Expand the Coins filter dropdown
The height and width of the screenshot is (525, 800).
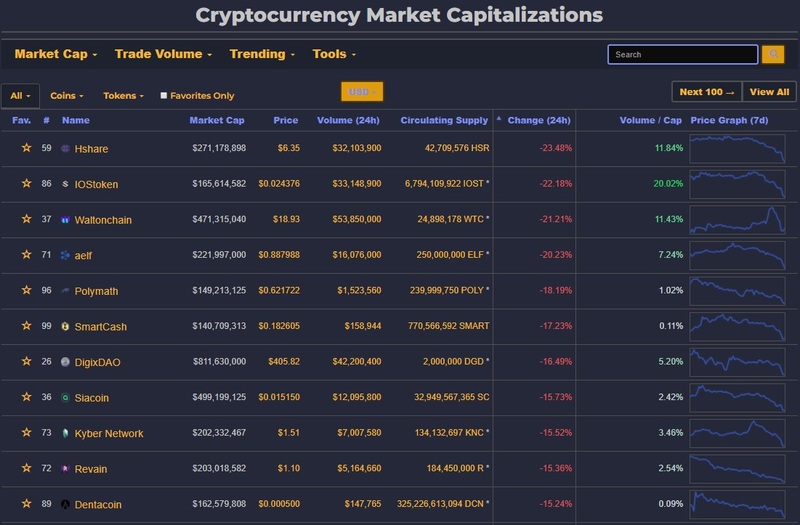[x=67, y=95]
